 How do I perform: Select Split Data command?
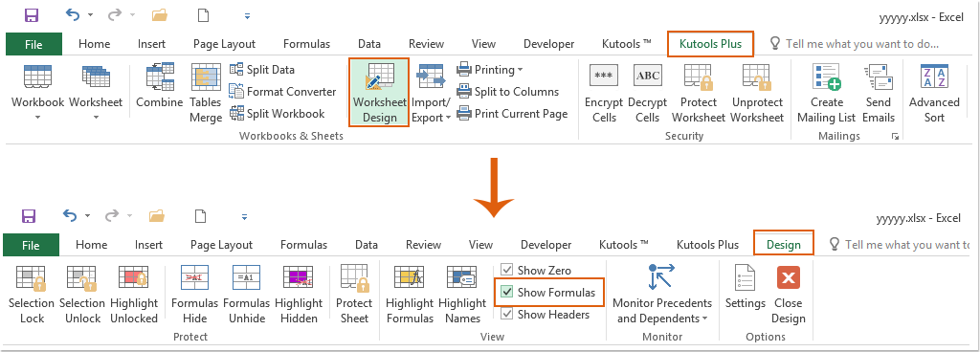point(262,69)
